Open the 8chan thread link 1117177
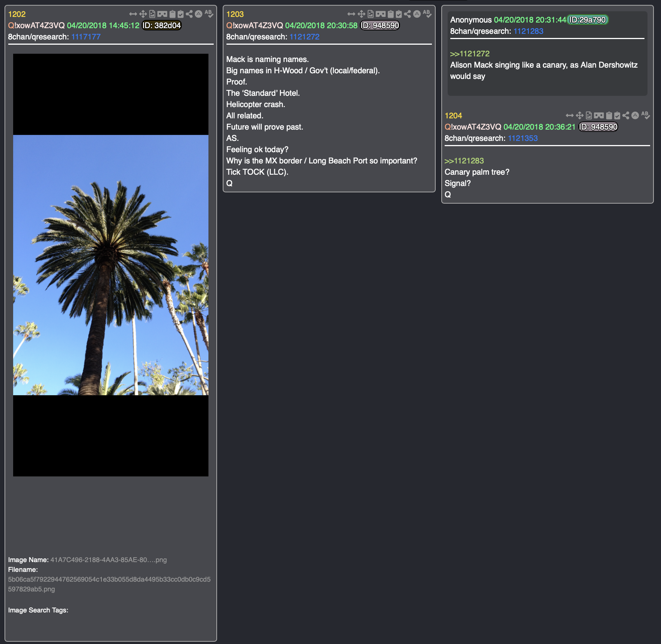The height and width of the screenshot is (644, 661). [x=86, y=37]
